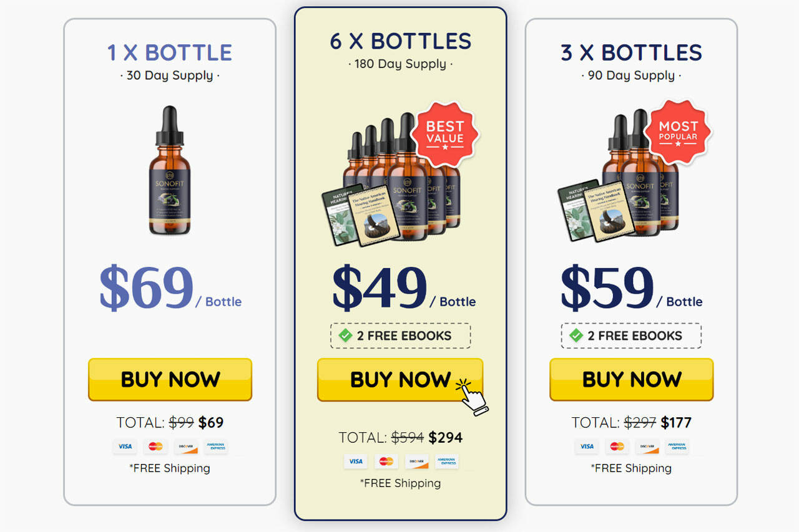Click the Most Popular red badge

point(678,132)
